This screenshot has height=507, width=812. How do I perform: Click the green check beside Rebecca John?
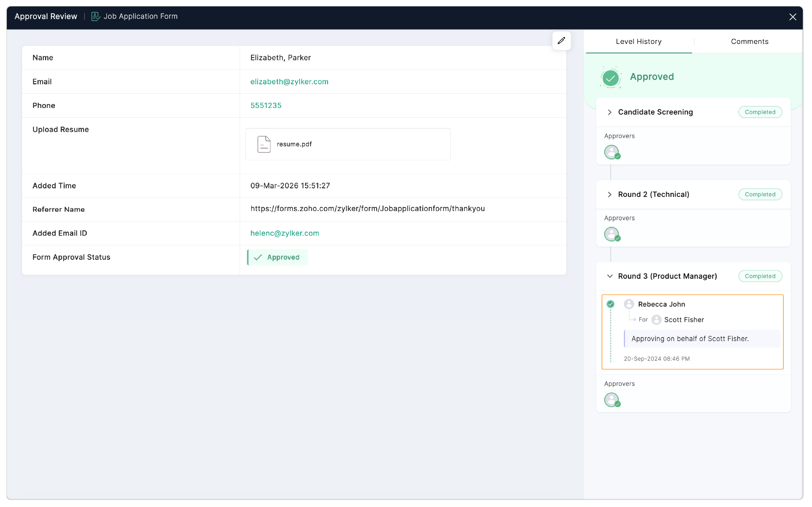610,304
